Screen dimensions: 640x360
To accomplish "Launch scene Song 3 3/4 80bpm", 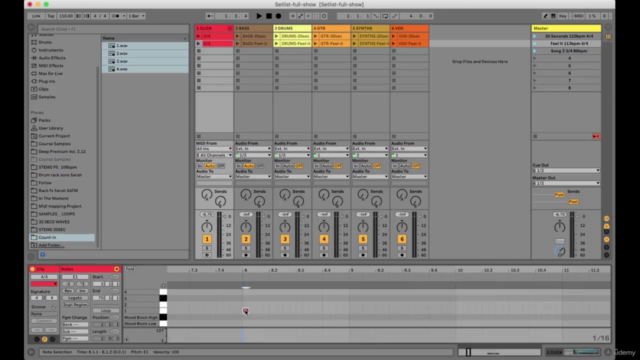I will coord(535,51).
